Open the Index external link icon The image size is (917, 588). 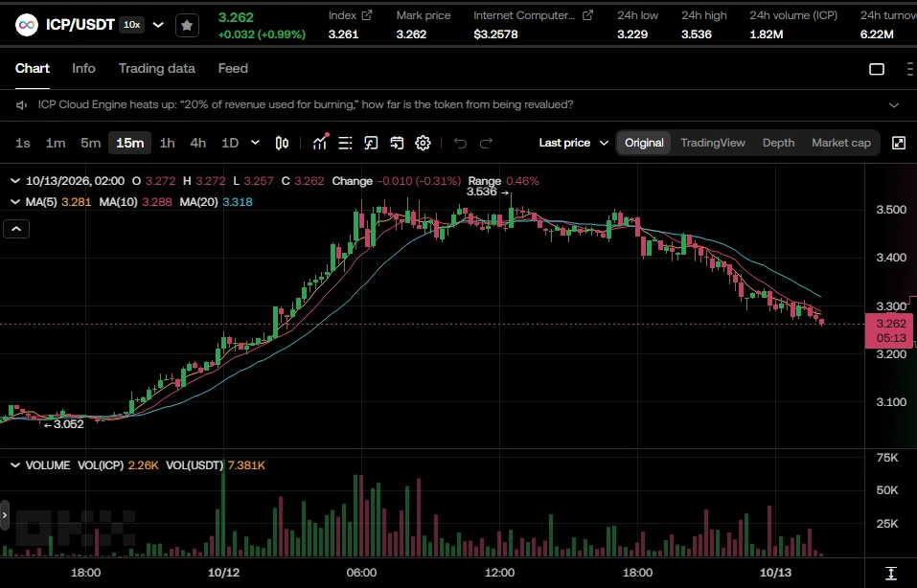click(367, 15)
